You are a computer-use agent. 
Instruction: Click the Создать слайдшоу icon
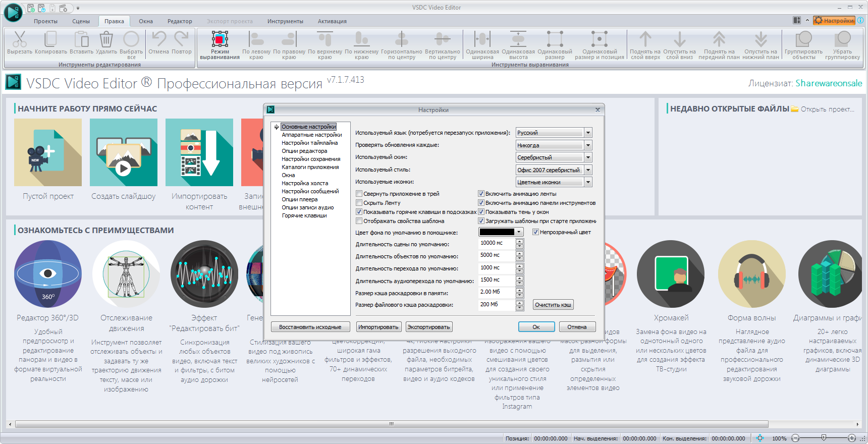click(x=124, y=152)
